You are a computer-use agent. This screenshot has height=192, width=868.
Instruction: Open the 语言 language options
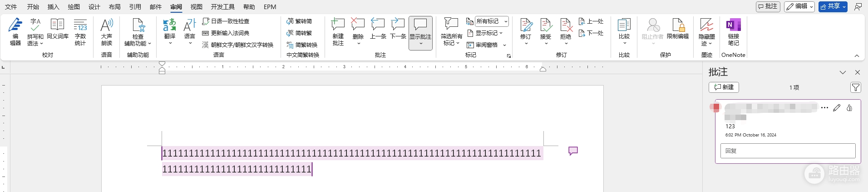tap(190, 32)
